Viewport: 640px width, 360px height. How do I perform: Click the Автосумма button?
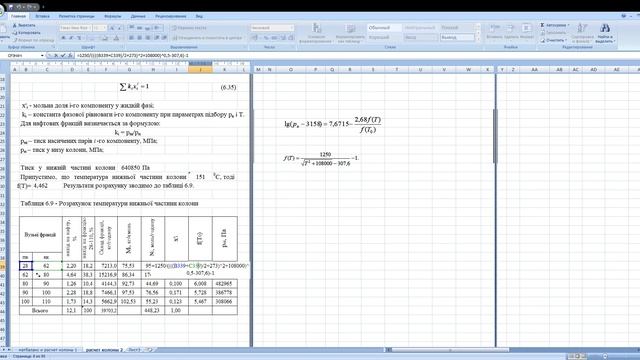pyautogui.click(x=555, y=25)
